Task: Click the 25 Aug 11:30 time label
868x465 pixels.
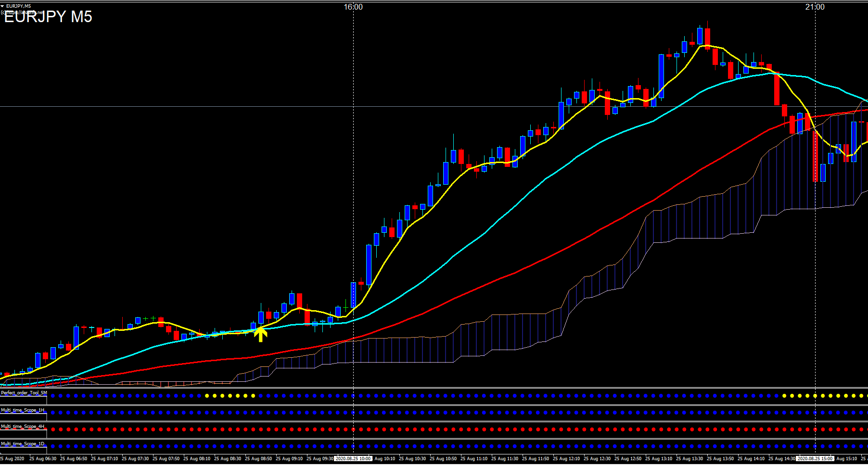Action: (x=505, y=459)
